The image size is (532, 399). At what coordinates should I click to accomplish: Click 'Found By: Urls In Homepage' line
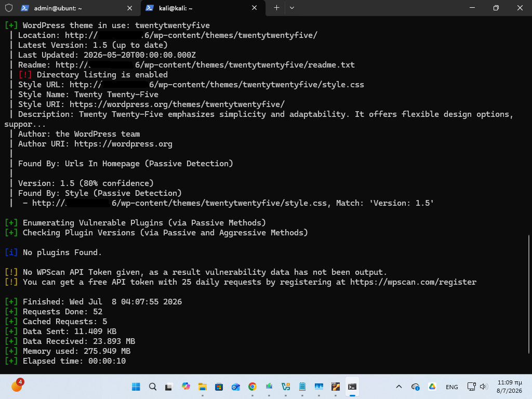click(x=126, y=164)
